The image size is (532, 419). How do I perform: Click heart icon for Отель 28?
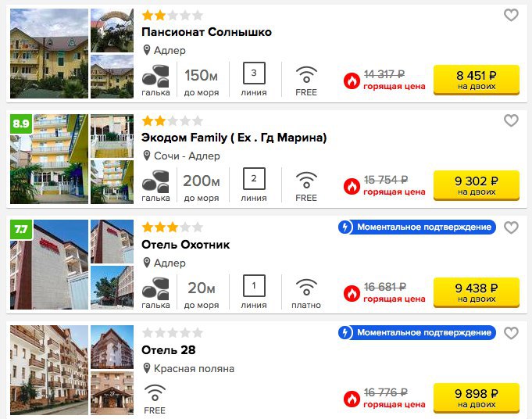tap(511, 333)
